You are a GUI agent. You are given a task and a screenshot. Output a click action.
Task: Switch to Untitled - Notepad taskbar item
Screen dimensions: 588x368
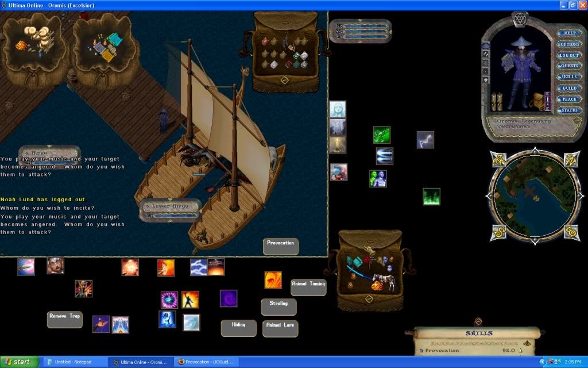click(x=75, y=362)
